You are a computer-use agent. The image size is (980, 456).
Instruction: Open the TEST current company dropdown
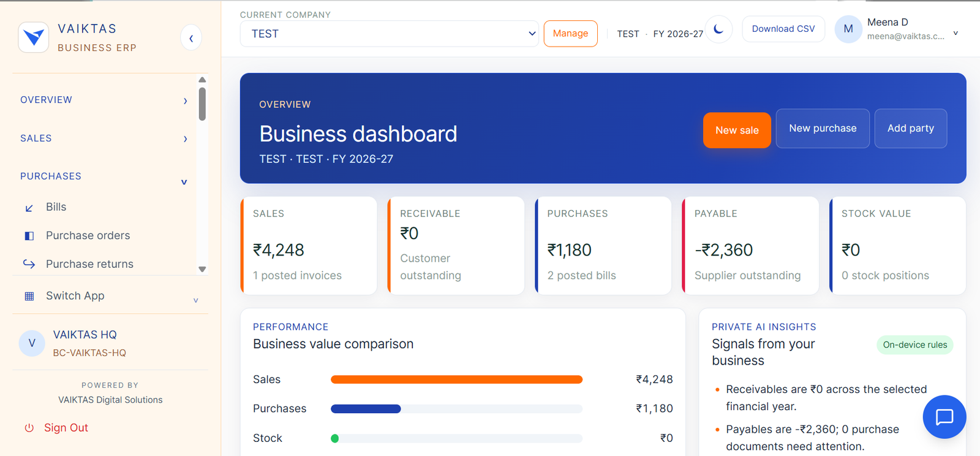click(x=389, y=34)
